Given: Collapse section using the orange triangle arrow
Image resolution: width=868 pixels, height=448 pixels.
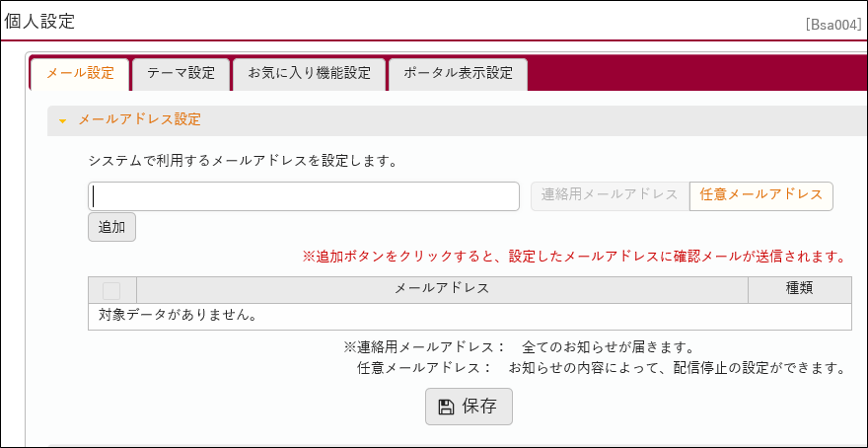Looking at the screenshot, I should point(62,120).
